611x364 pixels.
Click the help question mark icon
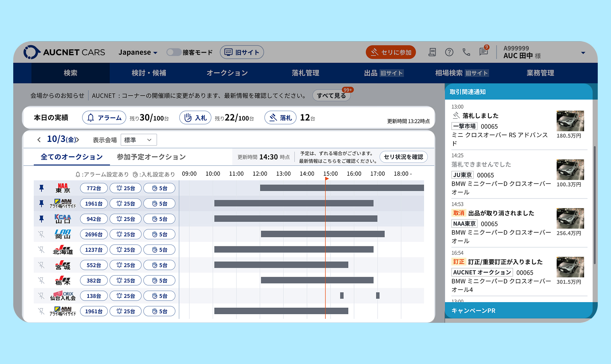449,52
